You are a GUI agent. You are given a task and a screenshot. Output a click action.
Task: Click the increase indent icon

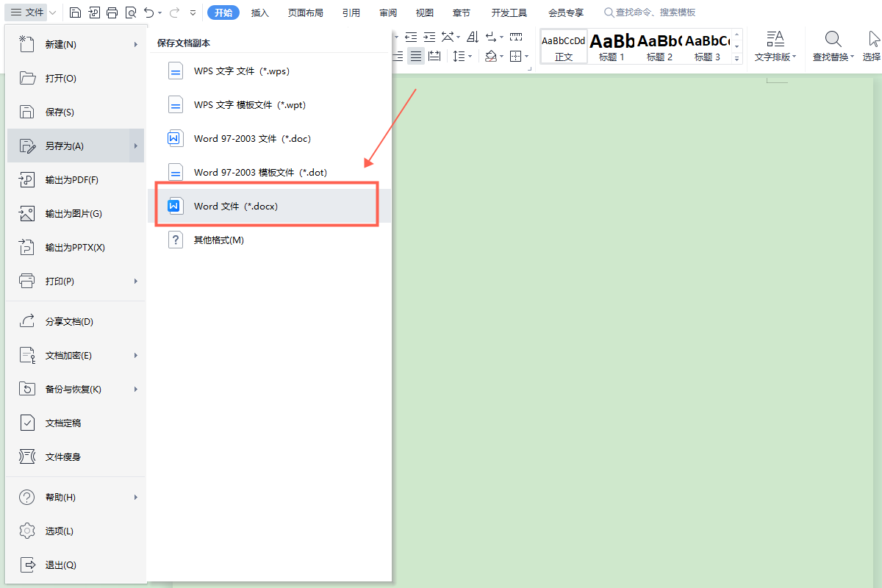coord(429,36)
